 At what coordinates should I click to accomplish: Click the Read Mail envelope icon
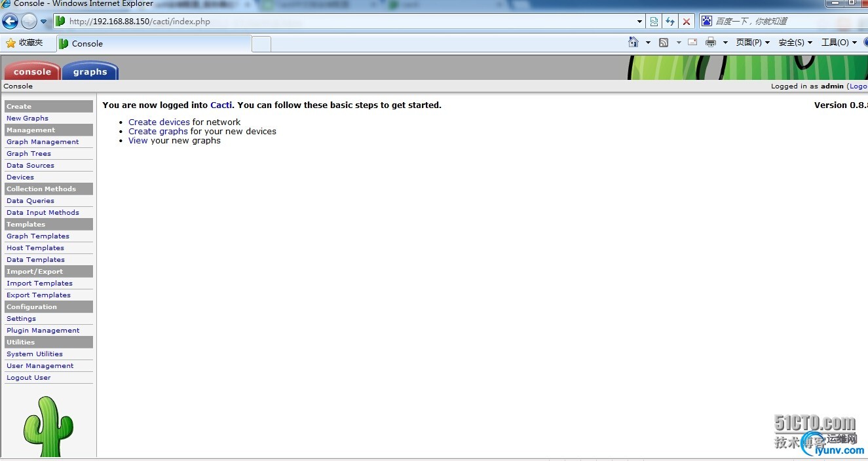pyautogui.click(x=692, y=42)
